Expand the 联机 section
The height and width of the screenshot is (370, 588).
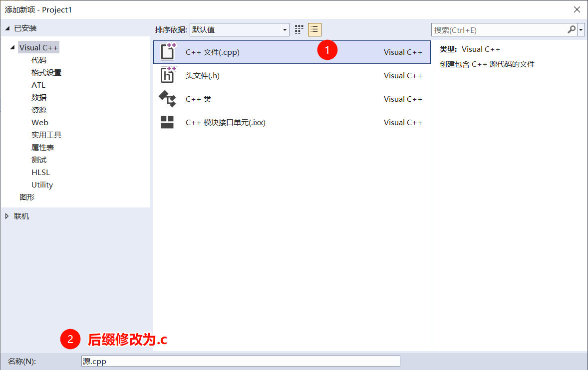(7, 216)
